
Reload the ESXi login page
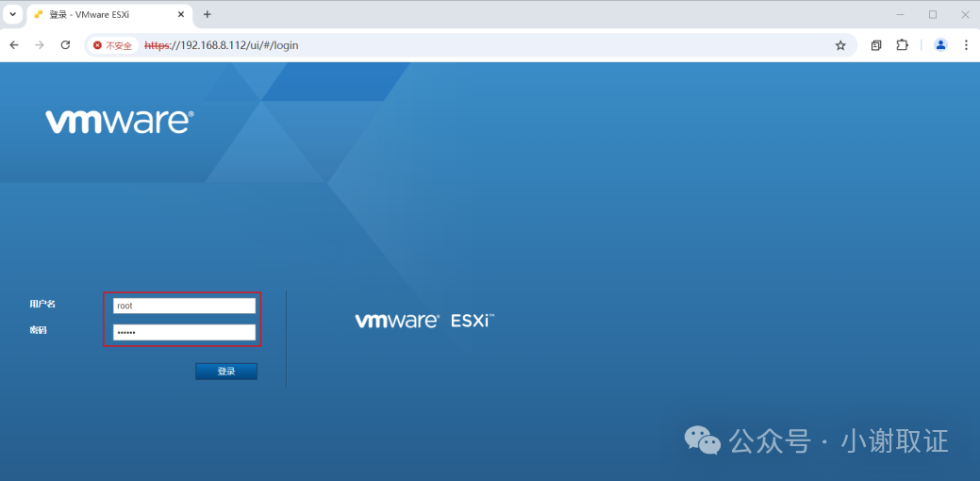(65, 45)
